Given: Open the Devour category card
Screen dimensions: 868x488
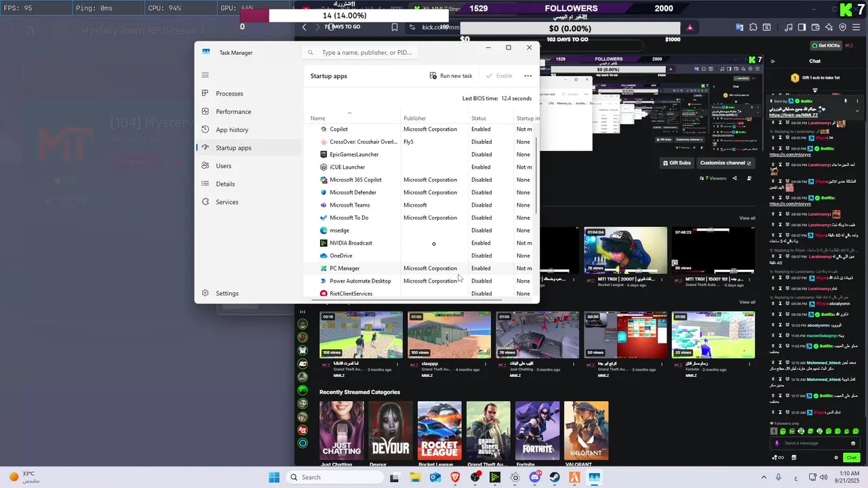Looking at the screenshot, I should [x=391, y=430].
